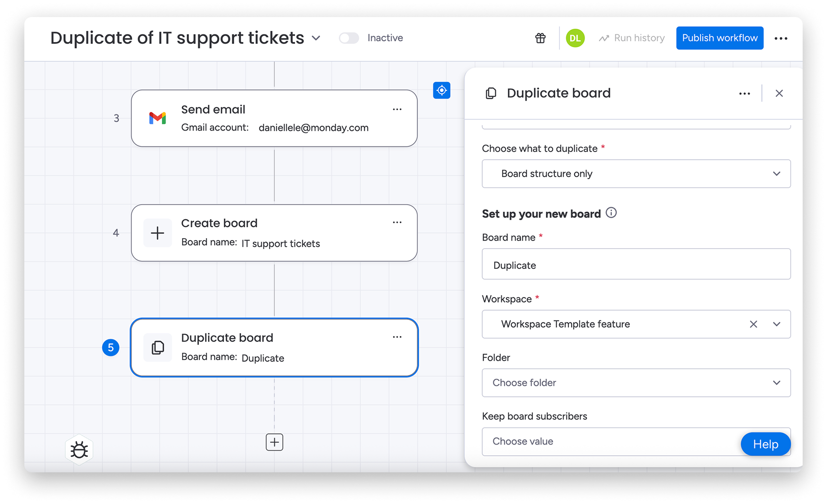Open the bug debug icon on canvas
827x504 pixels.
79,450
